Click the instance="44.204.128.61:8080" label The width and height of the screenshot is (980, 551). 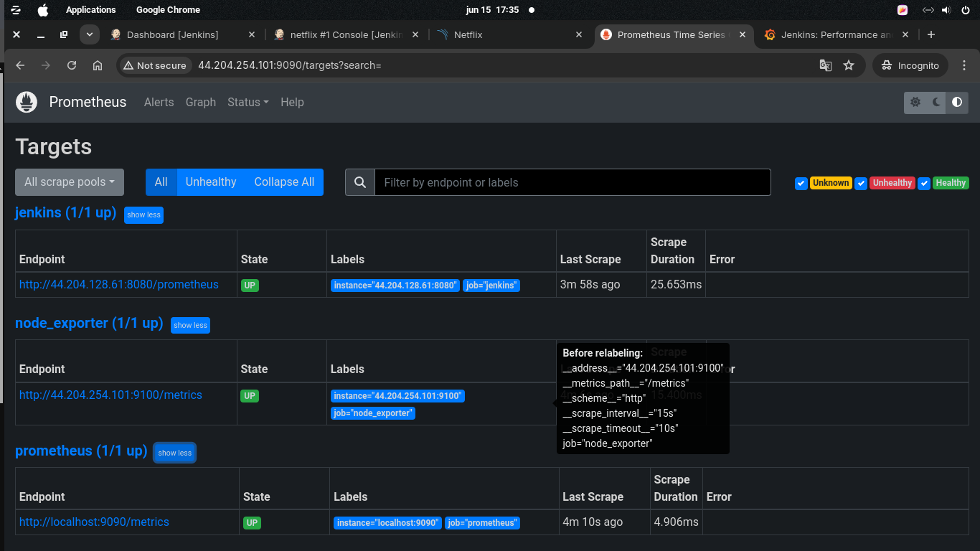tap(395, 286)
